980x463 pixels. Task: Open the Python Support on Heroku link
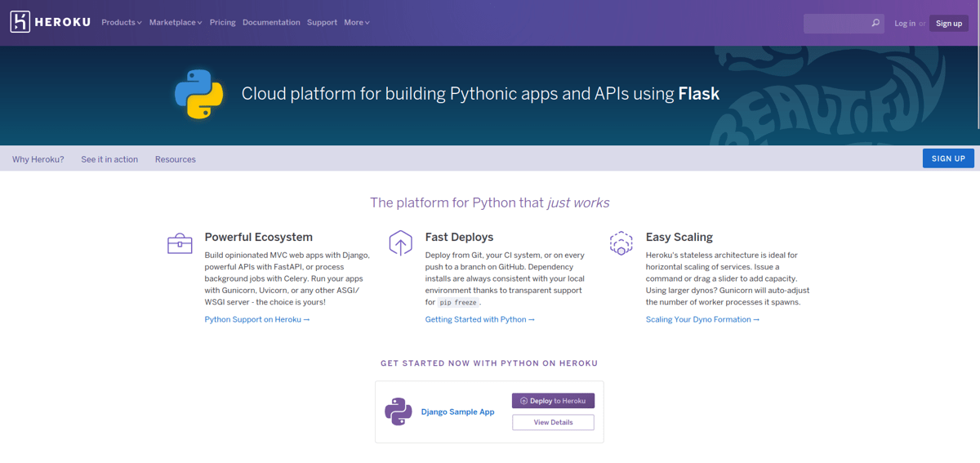(x=257, y=319)
